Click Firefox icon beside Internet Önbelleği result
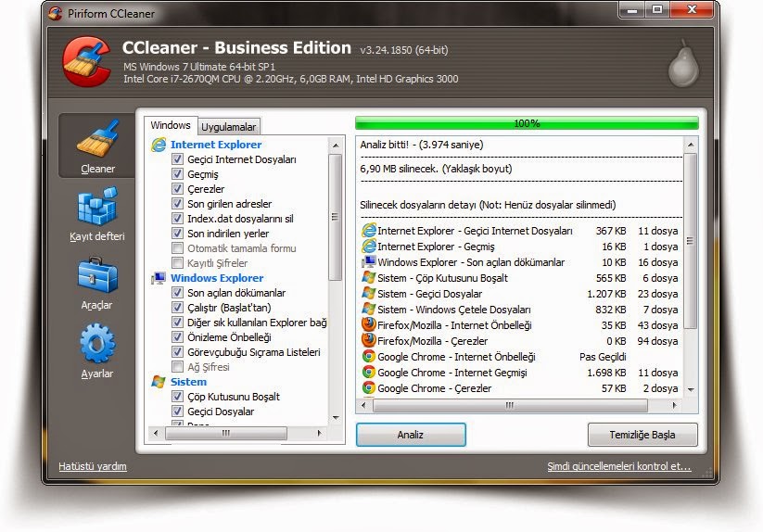 coord(369,324)
